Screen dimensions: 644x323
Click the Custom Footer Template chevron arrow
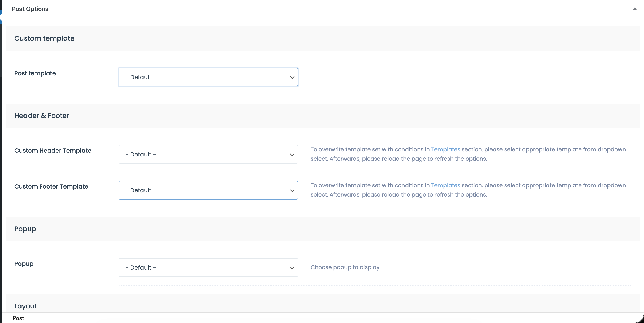click(292, 191)
